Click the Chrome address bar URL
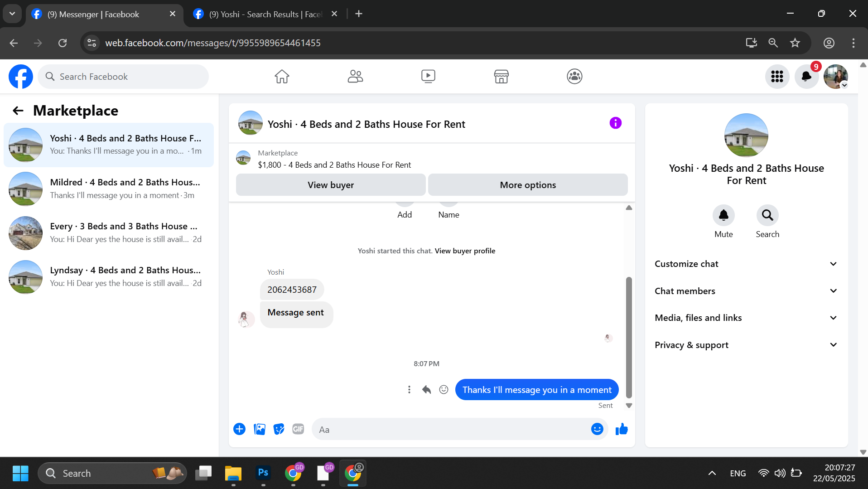Image resolution: width=868 pixels, height=489 pixels. click(x=213, y=43)
